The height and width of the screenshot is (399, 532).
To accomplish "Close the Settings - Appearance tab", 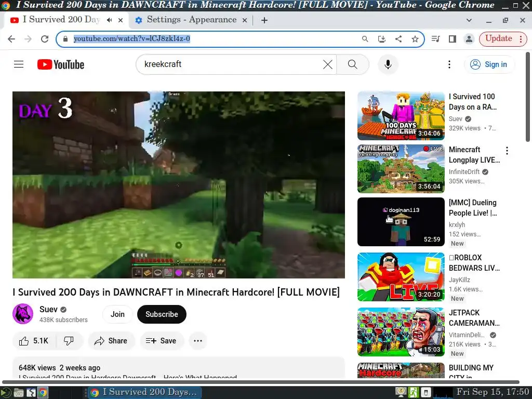I will [245, 20].
